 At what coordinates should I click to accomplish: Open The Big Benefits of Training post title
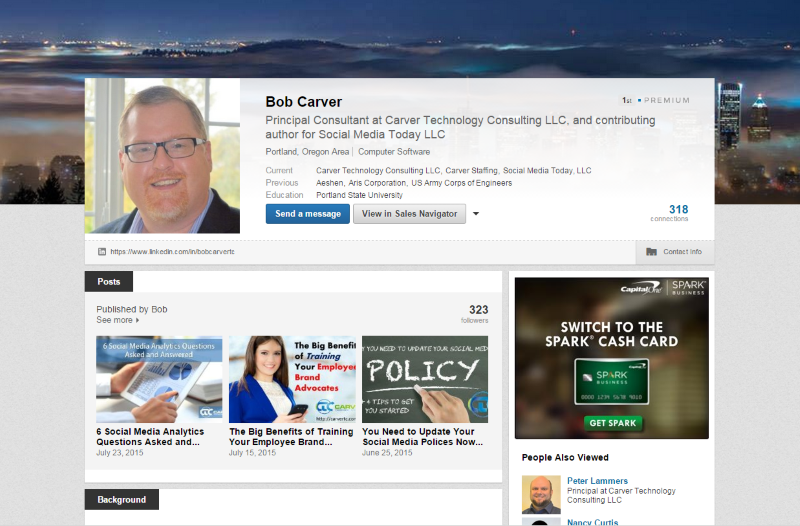click(x=291, y=437)
